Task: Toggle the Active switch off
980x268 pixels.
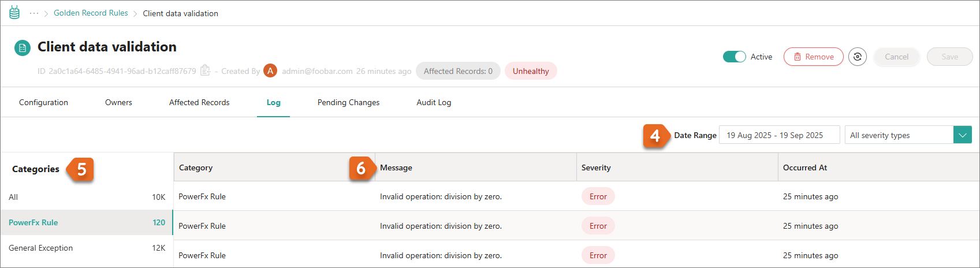Action: tap(734, 57)
